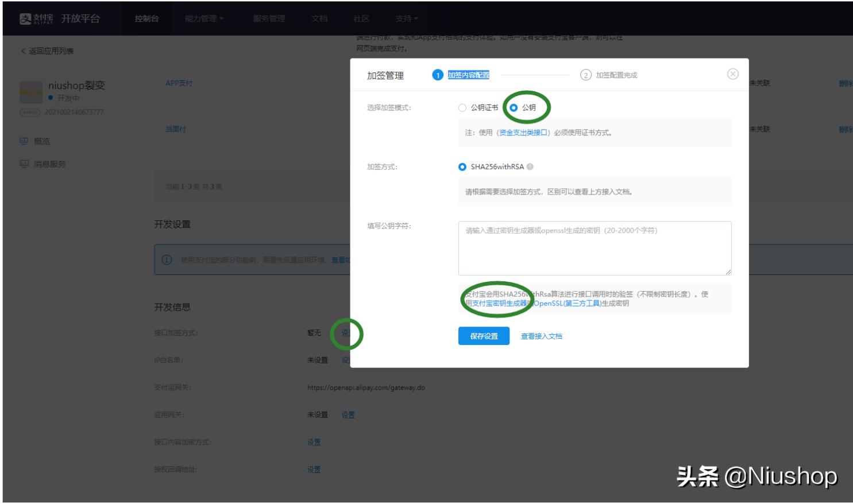Expand the 能力管理 dropdown menu
This screenshot has height=504, width=853.
[x=204, y=18]
